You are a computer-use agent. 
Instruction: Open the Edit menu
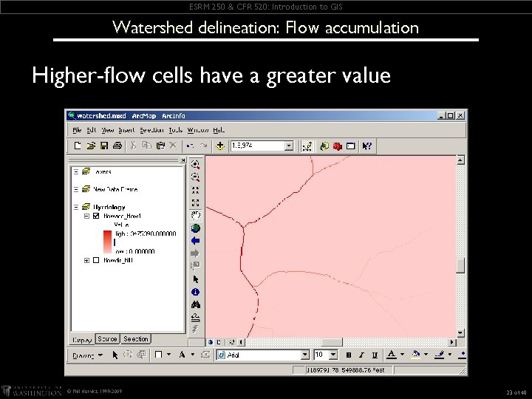[x=92, y=130]
